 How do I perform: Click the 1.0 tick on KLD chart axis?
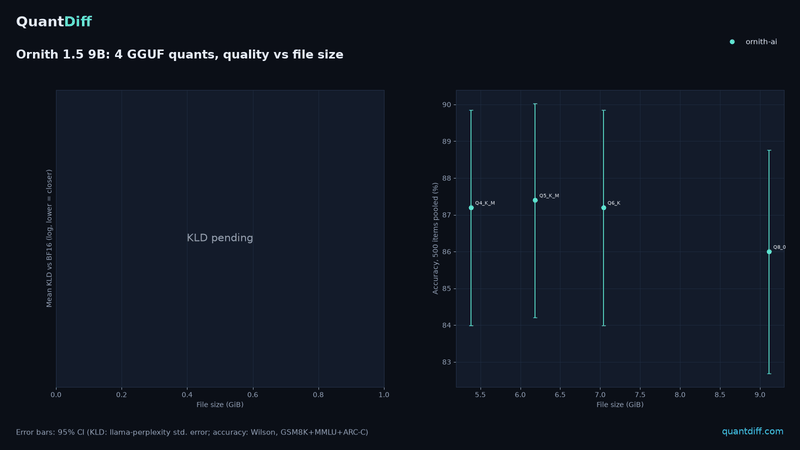(384, 394)
